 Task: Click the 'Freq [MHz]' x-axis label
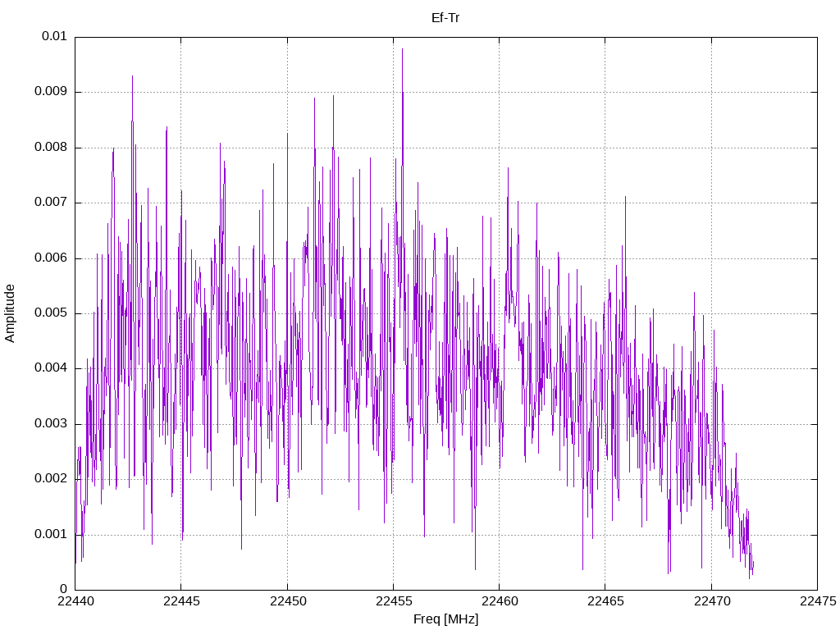tap(445, 619)
